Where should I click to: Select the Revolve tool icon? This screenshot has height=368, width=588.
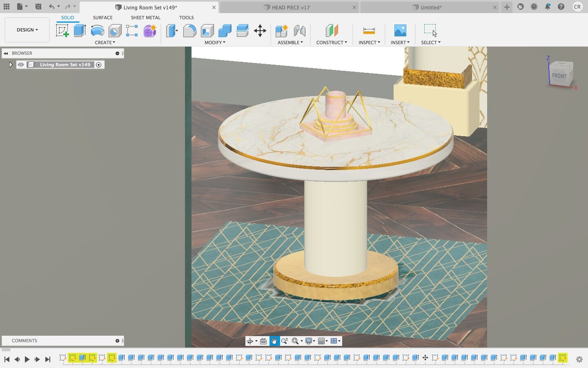[x=97, y=31]
